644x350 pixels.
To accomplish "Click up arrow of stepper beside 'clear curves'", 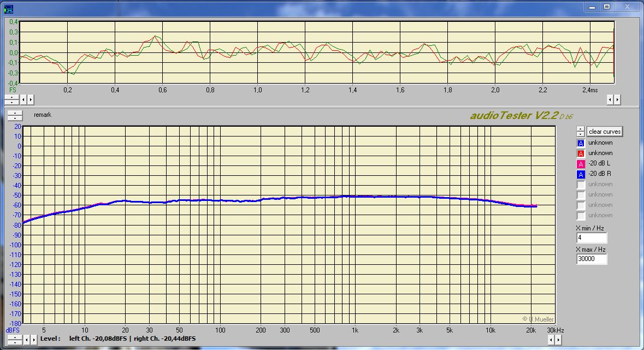I will pyautogui.click(x=581, y=129).
